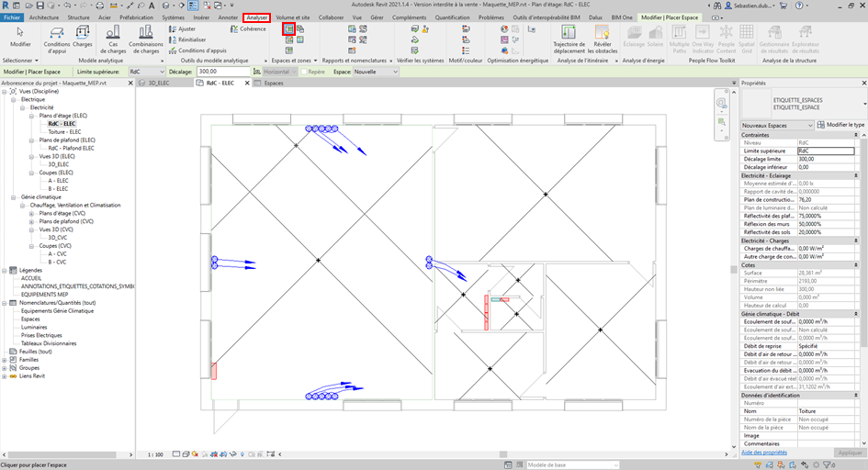The width and height of the screenshot is (868, 470).
Task: Select Toiture - ELEC in project browser
Action: [x=64, y=131]
